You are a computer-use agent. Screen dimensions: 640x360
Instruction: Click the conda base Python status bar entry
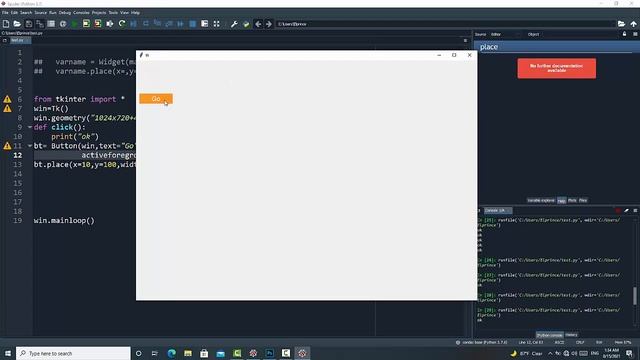482,342
